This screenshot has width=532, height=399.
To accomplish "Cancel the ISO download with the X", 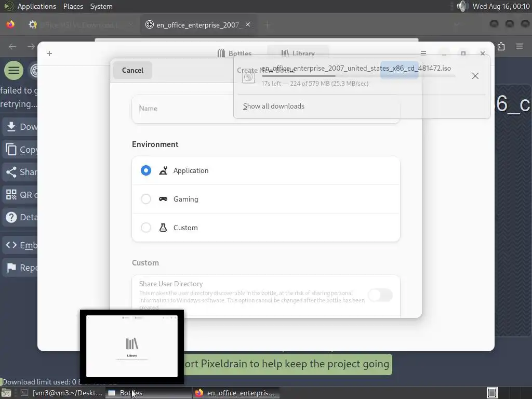I will point(475,76).
